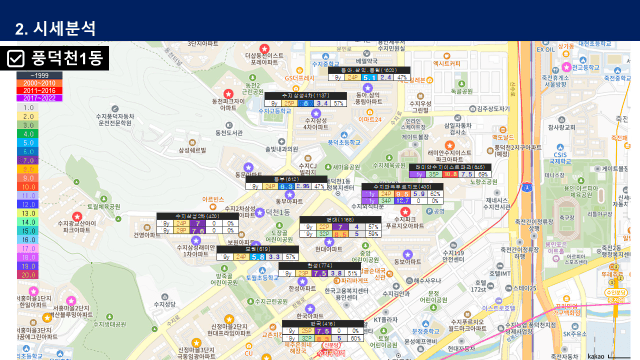Image resolution: width=640 pixels, height=360 pixels.
Task: Click the 2000~2010 orange legend swatch
Action: coord(39,83)
